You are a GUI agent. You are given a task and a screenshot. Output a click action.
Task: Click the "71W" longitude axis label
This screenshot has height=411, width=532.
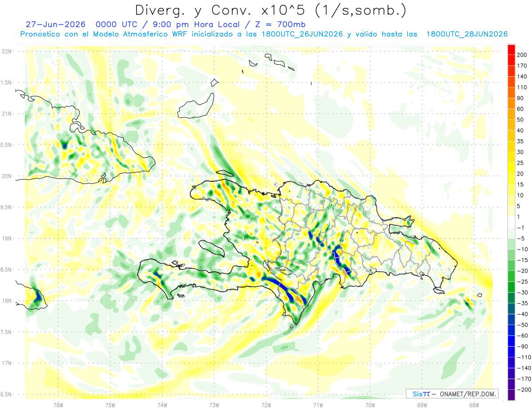tap(318, 405)
